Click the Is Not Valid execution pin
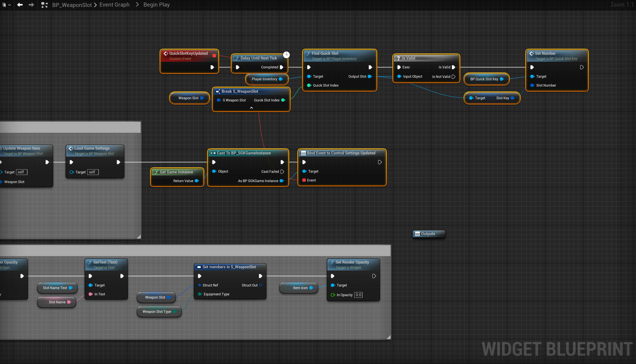The image size is (636, 364). point(453,77)
